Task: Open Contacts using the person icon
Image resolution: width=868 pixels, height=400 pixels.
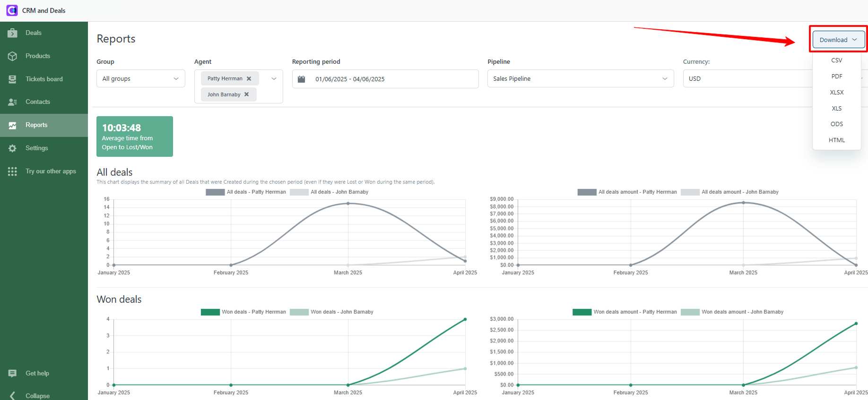Action: 13,102
